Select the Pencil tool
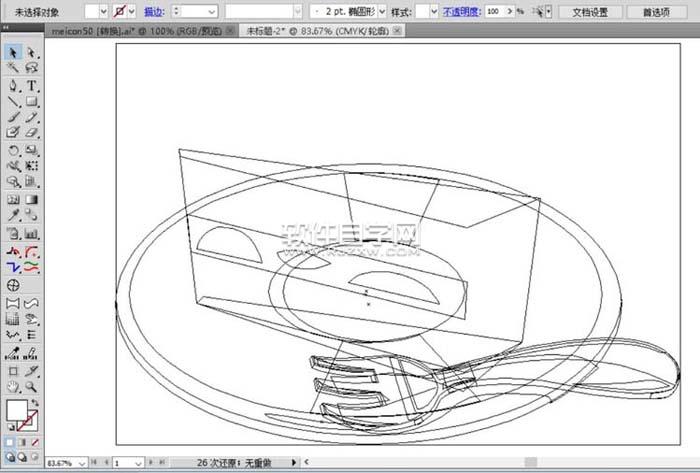Screen dimensions: 700x473 [x=31, y=117]
